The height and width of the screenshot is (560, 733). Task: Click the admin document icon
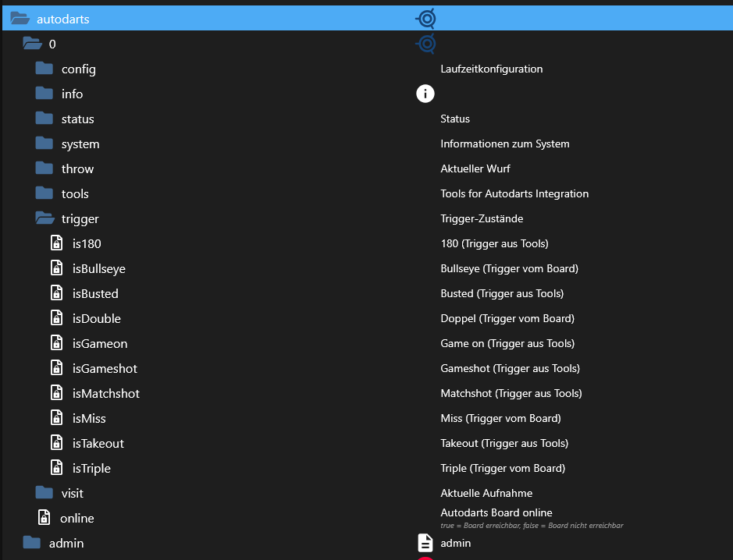click(x=425, y=543)
